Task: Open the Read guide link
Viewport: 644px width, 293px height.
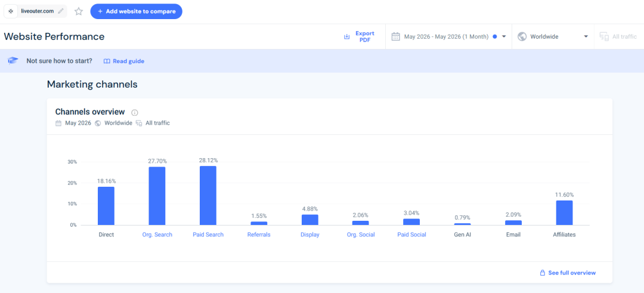Action: [123, 61]
